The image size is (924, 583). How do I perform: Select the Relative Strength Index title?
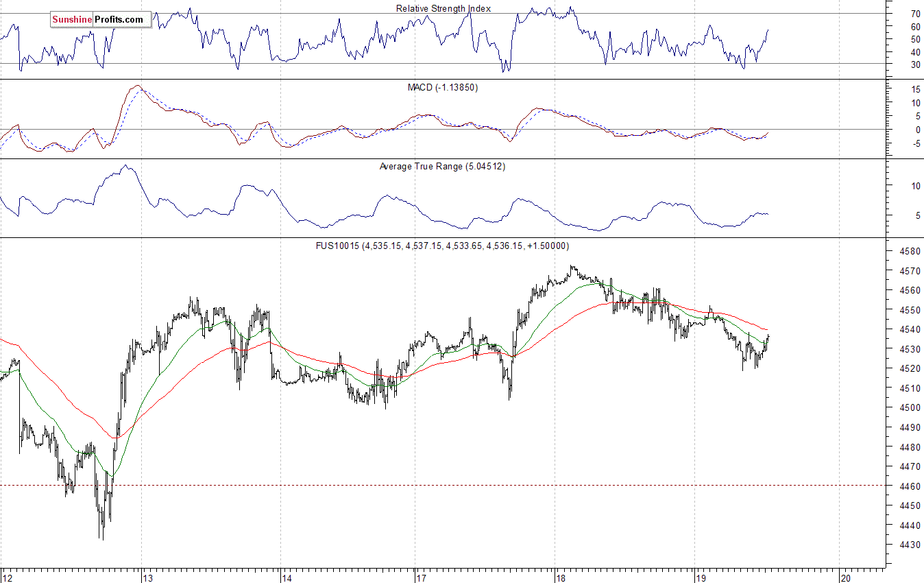[443, 8]
